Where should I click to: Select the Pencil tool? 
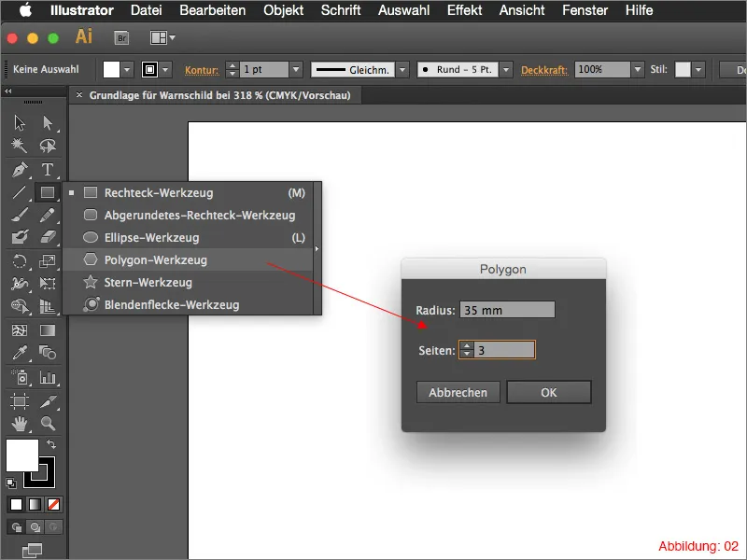point(48,216)
